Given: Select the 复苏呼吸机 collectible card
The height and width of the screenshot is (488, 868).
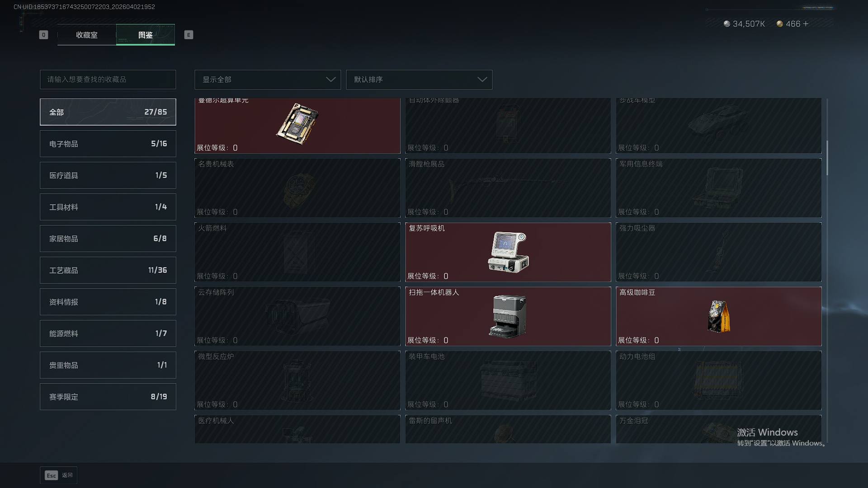Looking at the screenshot, I should pyautogui.click(x=508, y=252).
